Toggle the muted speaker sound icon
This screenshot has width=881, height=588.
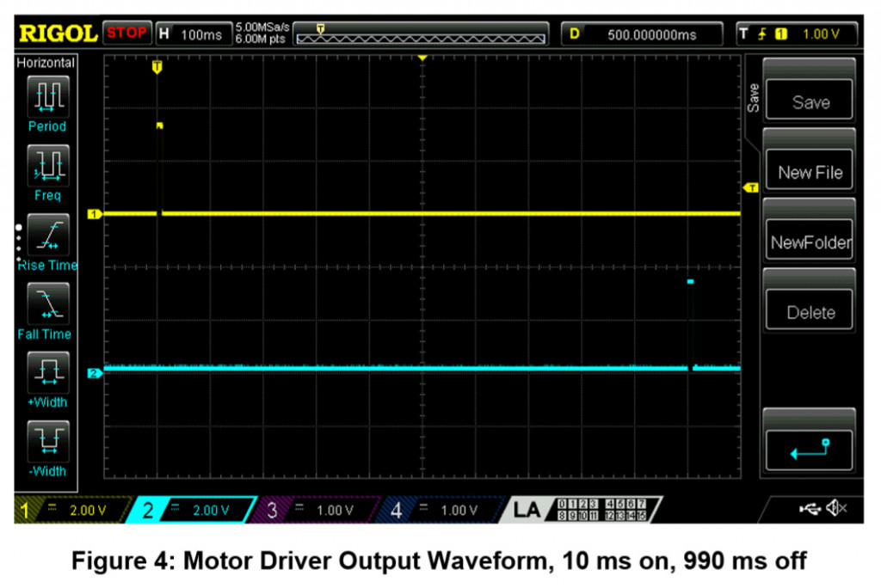tap(836, 510)
